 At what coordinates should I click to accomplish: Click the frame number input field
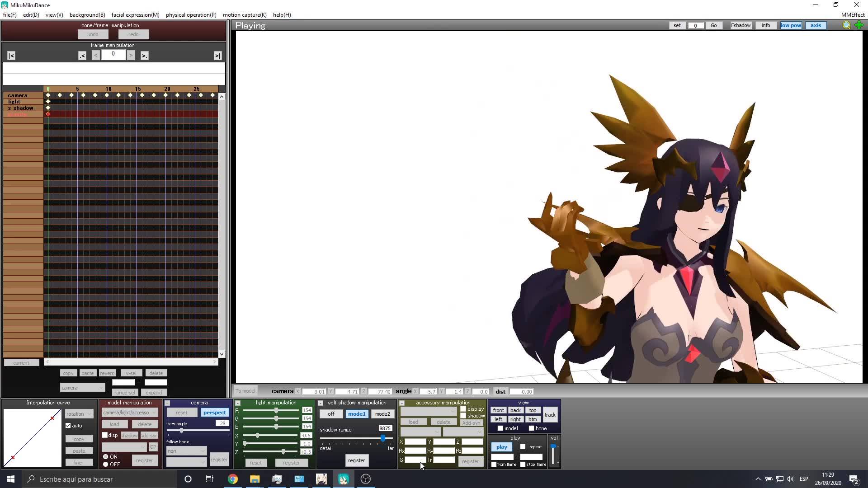[x=113, y=55]
